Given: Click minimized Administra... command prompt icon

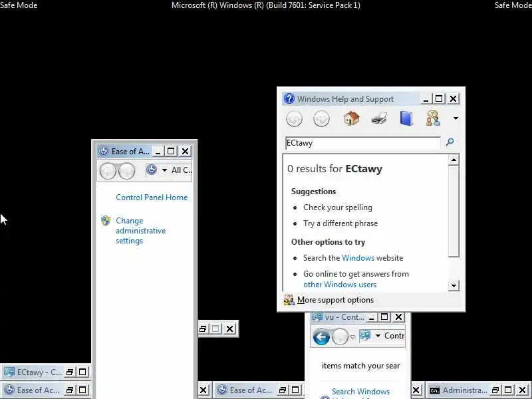Looking at the screenshot, I should (x=435, y=390).
